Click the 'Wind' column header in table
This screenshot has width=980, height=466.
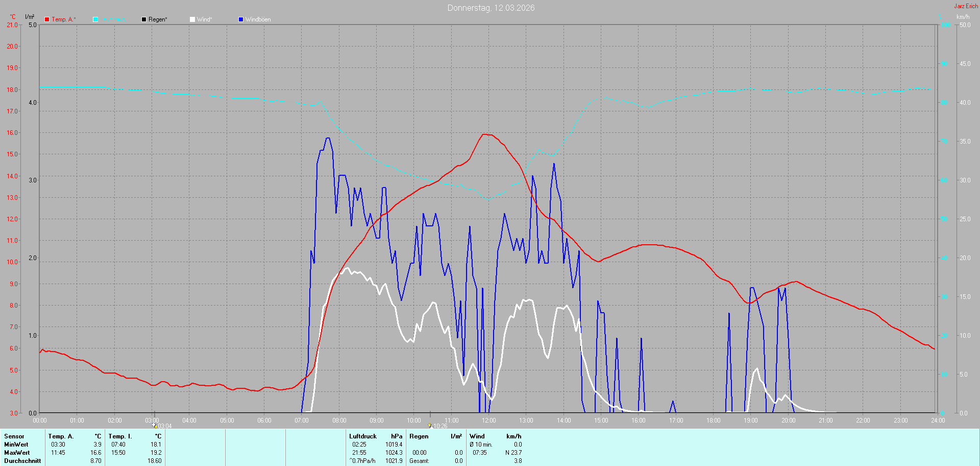(477, 436)
